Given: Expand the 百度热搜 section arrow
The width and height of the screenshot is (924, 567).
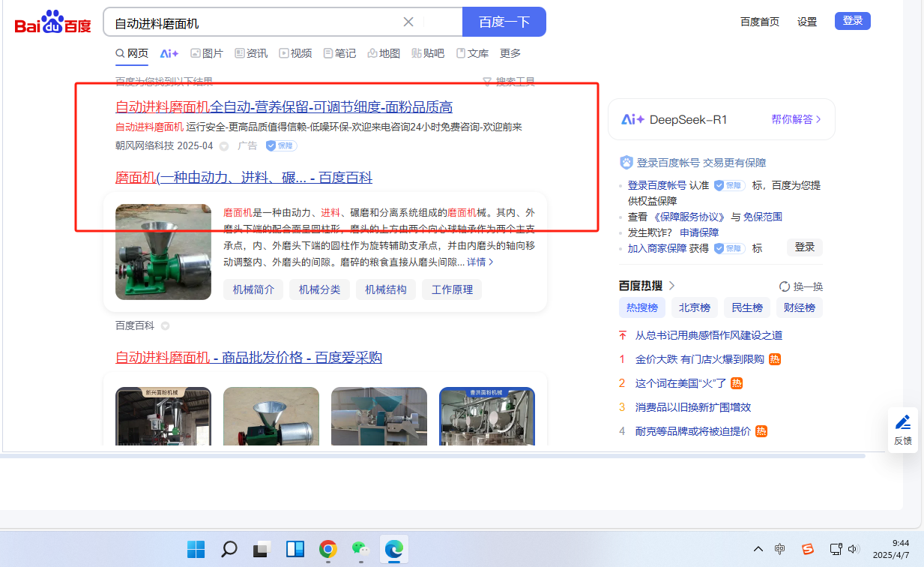Looking at the screenshot, I should tap(672, 286).
